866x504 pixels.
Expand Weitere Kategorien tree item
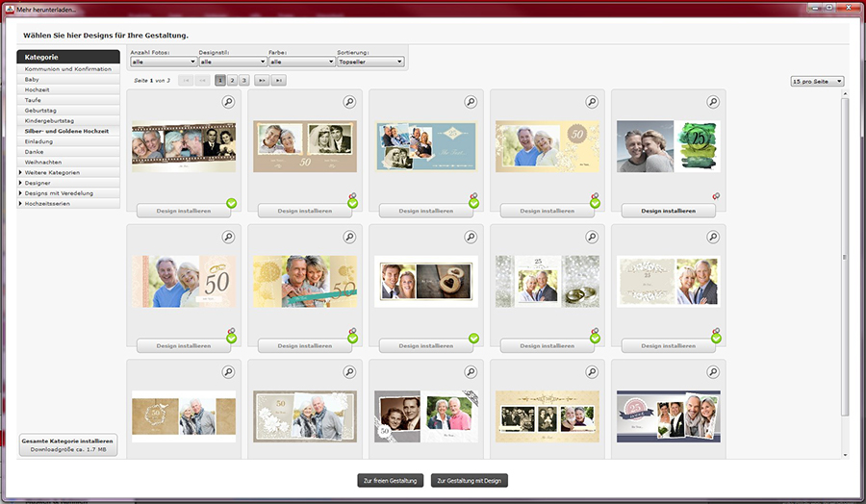20,173
